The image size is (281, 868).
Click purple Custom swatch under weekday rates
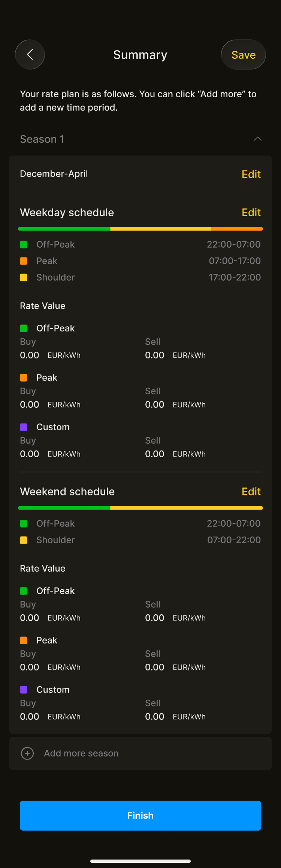pyautogui.click(x=24, y=427)
